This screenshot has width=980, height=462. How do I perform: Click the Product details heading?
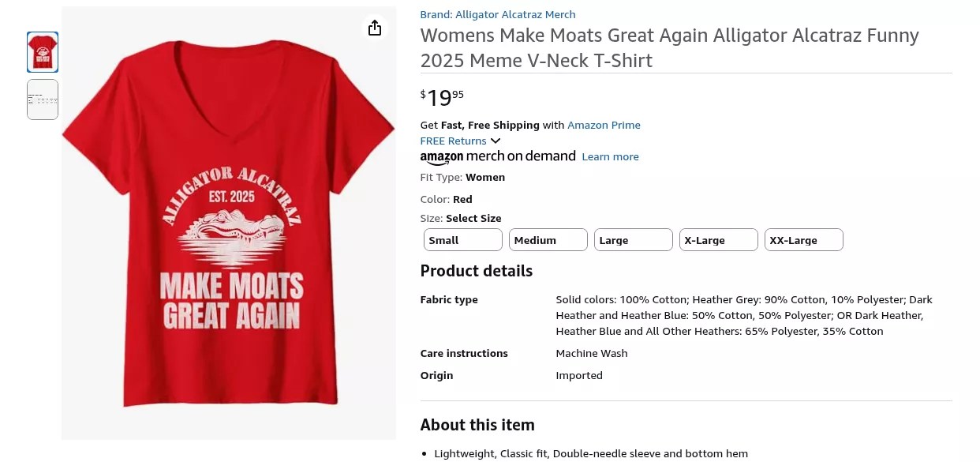click(x=476, y=271)
